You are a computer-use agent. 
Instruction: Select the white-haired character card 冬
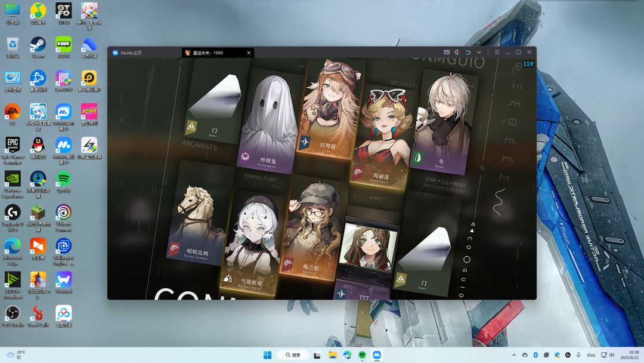click(444, 122)
